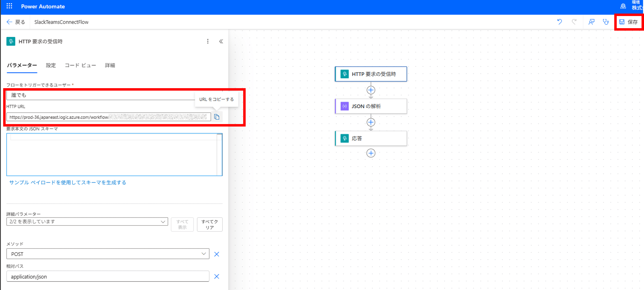The image size is (644, 290).
Task: Open the three-dot menu of trigger panel
Action: [x=207, y=41]
